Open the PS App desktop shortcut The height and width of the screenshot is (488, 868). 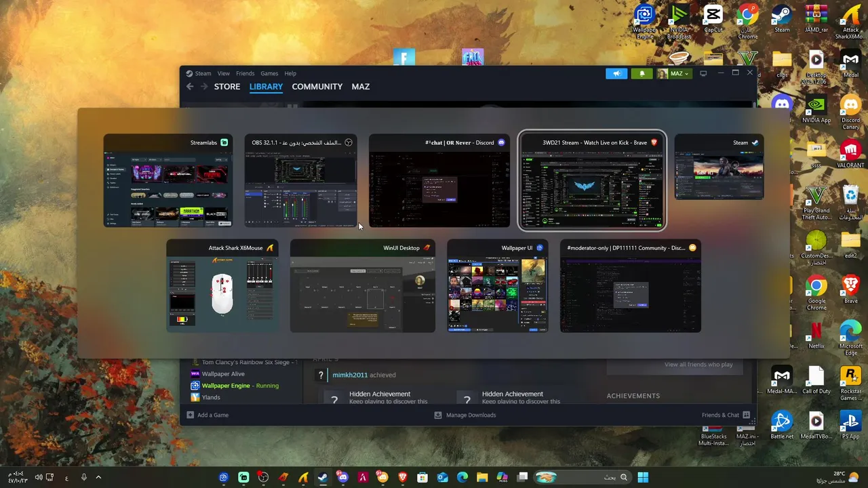tap(850, 426)
